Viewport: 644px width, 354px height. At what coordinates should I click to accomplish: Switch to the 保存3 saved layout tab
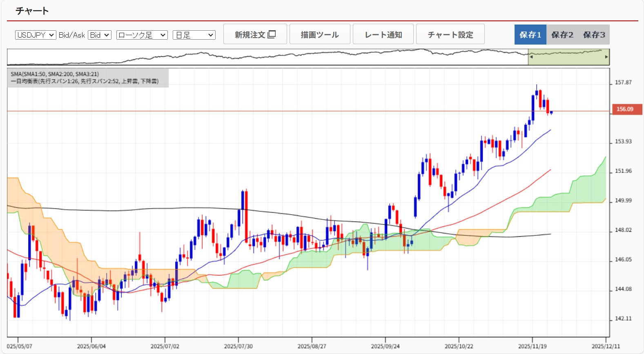pos(594,35)
